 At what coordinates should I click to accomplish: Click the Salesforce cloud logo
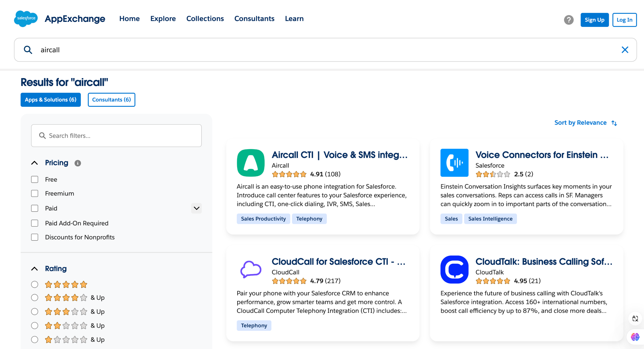coord(26,19)
